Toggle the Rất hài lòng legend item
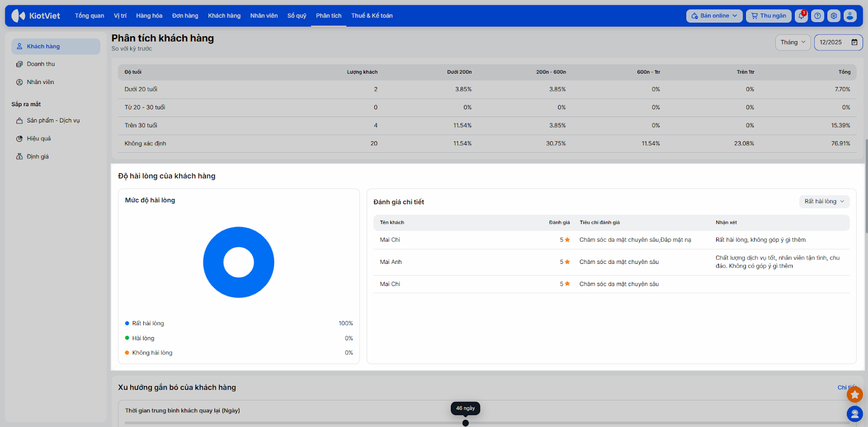This screenshot has height=427, width=868. tap(148, 324)
